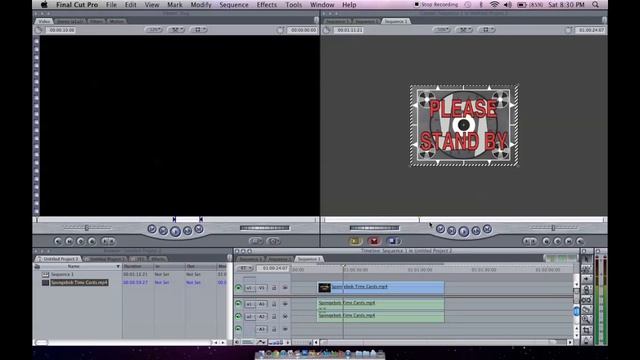
Task: Click the Viewer jog control wheel
Action: point(264,228)
